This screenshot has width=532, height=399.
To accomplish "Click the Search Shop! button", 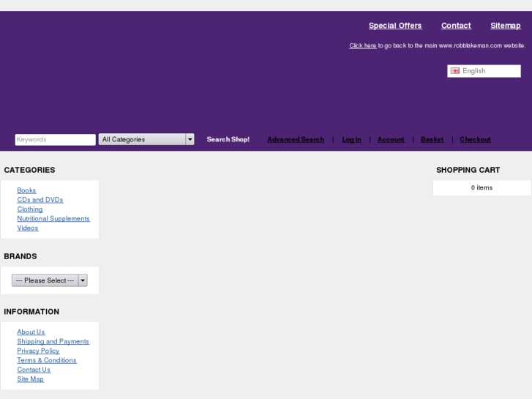I will 228,139.
